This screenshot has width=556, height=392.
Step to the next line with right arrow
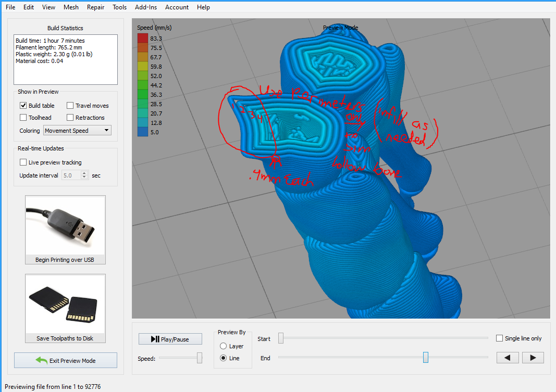(533, 358)
